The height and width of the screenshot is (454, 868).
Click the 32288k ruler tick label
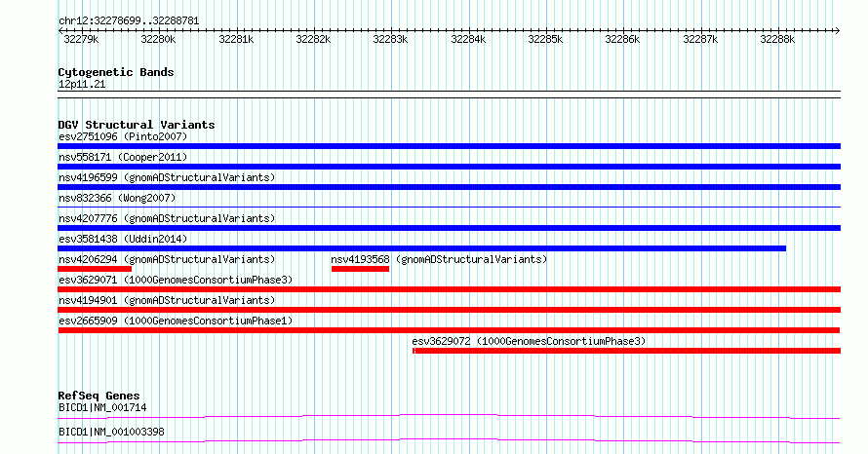tap(776, 39)
